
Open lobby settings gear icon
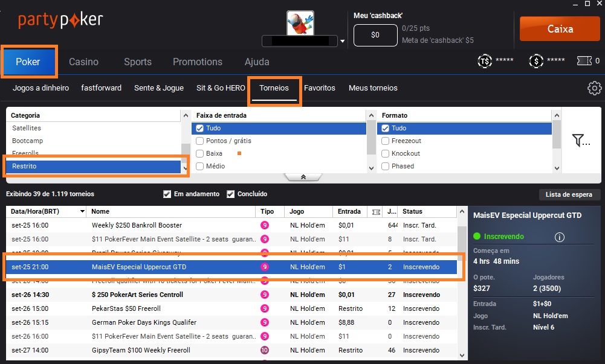[x=594, y=88]
